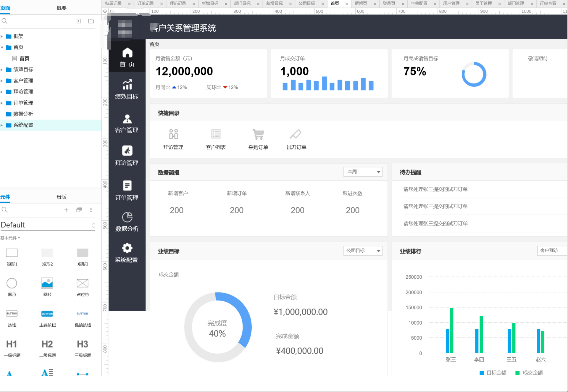Click the 完成度 40% donut chart

[218, 327]
